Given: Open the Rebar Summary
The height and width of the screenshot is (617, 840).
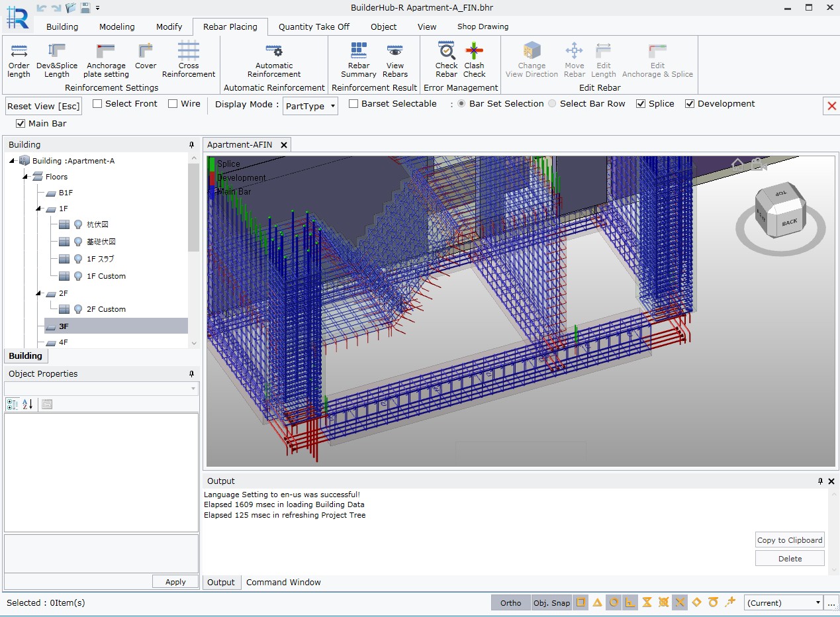Looking at the screenshot, I should (x=359, y=60).
